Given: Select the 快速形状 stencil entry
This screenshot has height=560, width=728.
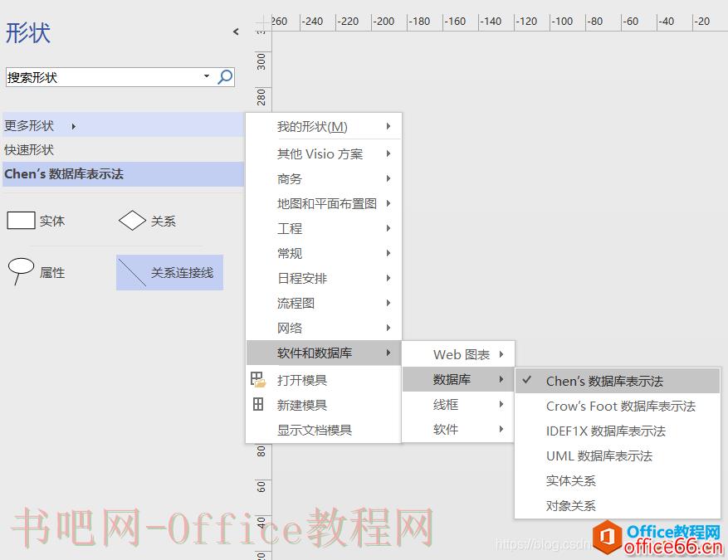Looking at the screenshot, I should 124,150.
